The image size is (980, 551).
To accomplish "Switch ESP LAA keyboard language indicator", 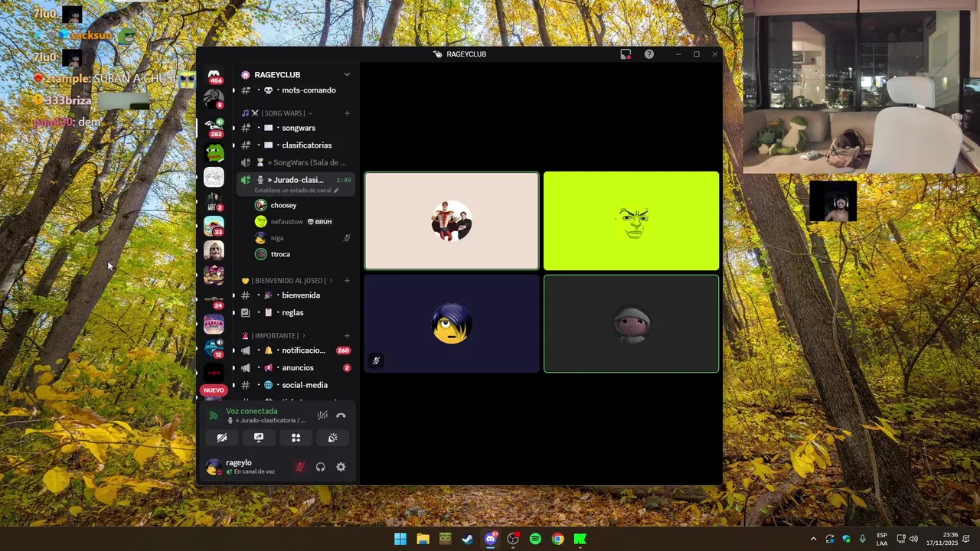I will 882,539.
